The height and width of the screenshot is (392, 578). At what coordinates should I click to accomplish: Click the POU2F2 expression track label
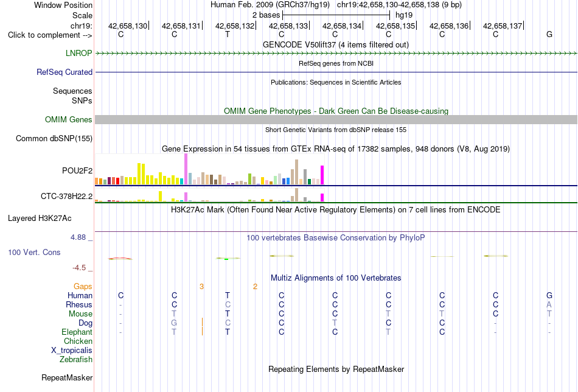pos(77,171)
